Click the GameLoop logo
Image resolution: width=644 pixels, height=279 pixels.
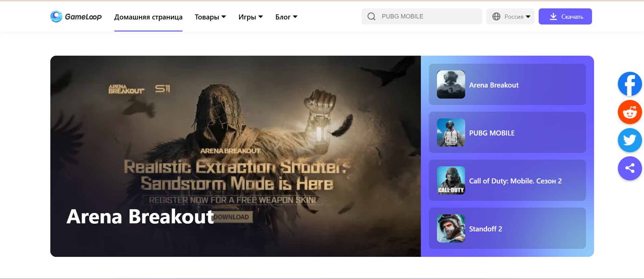click(x=76, y=16)
